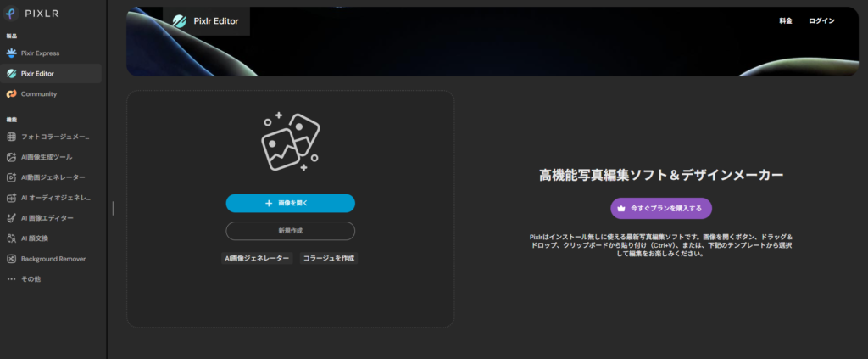Screen dimensions: 868x359
Task: Click the Pixlr logo icon
Action: pyautogui.click(x=11, y=14)
